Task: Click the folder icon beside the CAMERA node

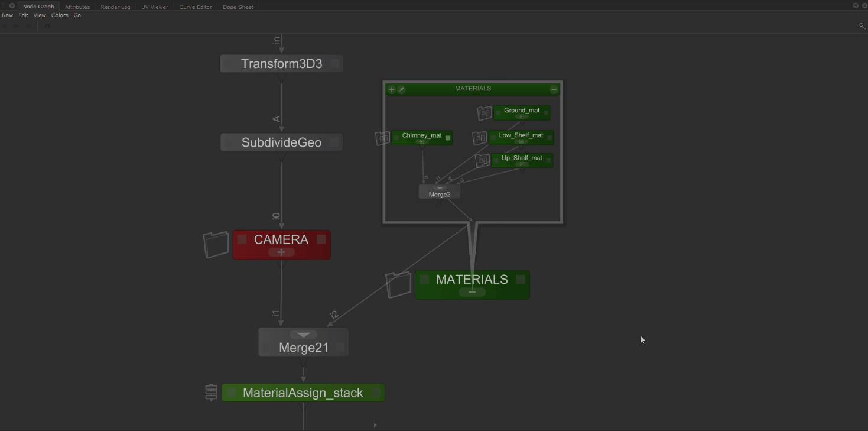Action: [x=216, y=245]
